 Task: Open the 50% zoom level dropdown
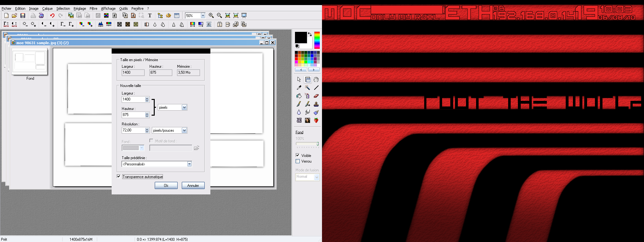click(203, 15)
